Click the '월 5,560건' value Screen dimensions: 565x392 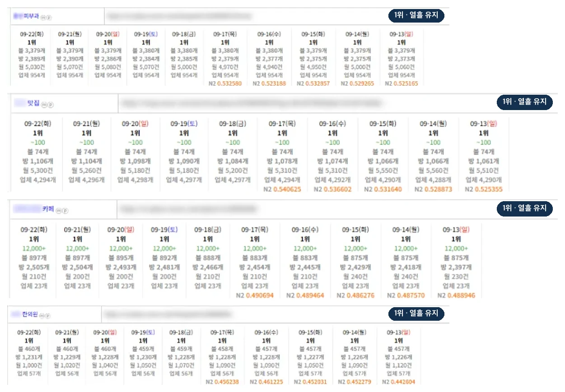(433, 171)
